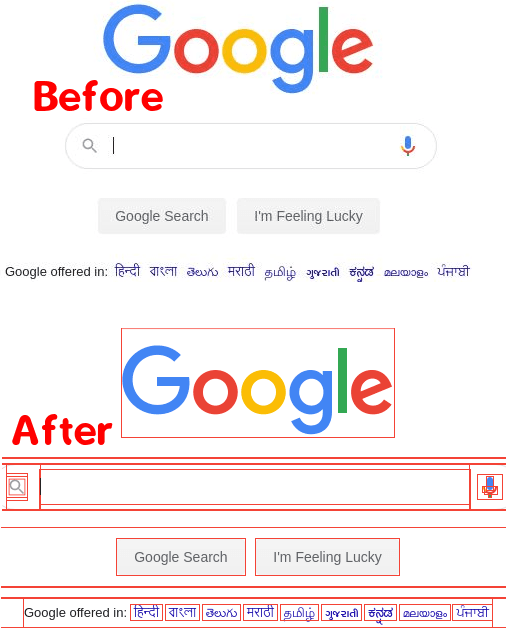The image size is (506, 630).
Task: Click the un-outlined Google Search button
Action: point(162,216)
